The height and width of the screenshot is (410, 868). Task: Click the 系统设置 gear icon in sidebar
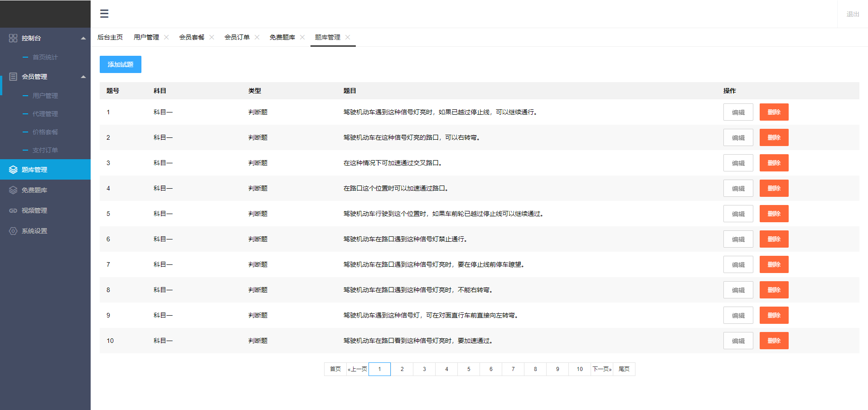tap(13, 231)
